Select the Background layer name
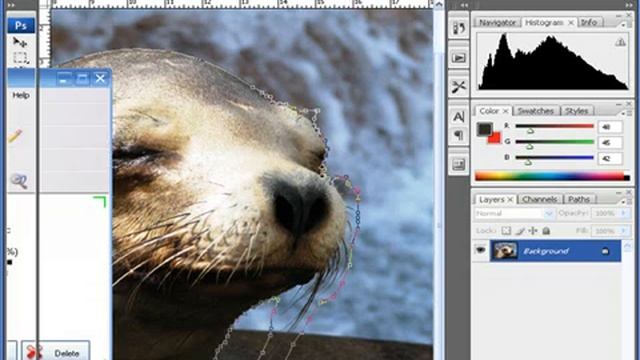 pyautogui.click(x=546, y=251)
